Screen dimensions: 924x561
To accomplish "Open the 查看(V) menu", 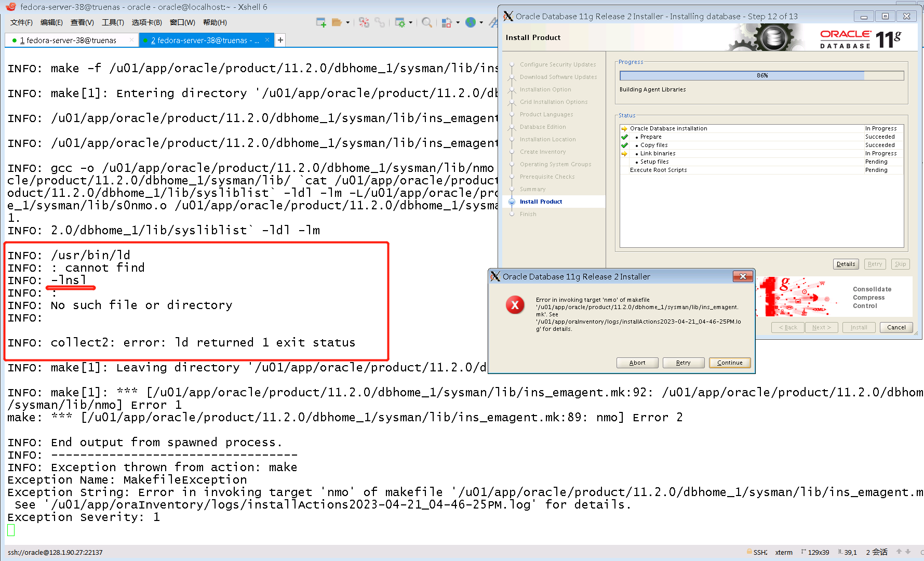I will coord(82,22).
